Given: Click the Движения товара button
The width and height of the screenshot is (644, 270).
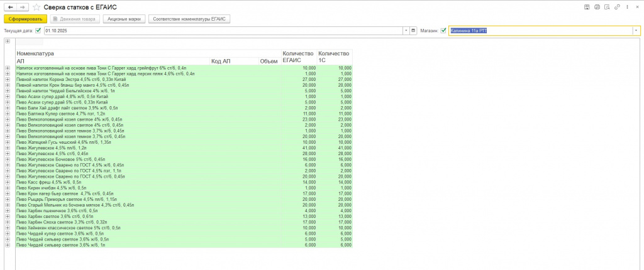Looking at the screenshot, I should point(75,19).
